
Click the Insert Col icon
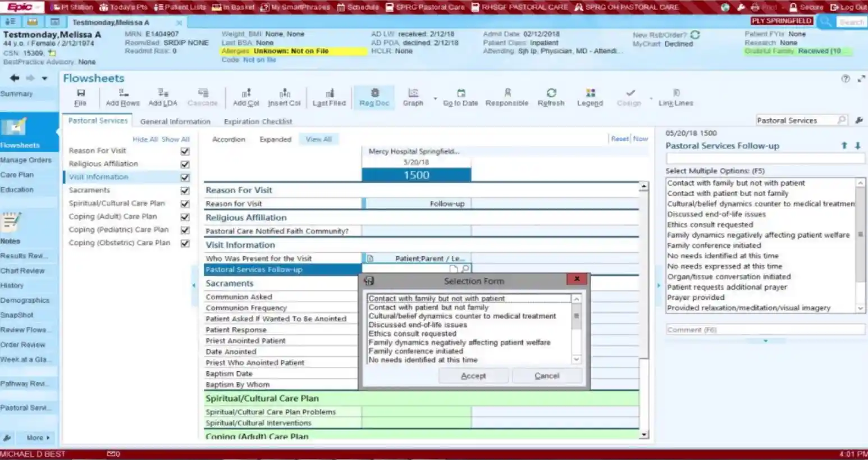284,97
